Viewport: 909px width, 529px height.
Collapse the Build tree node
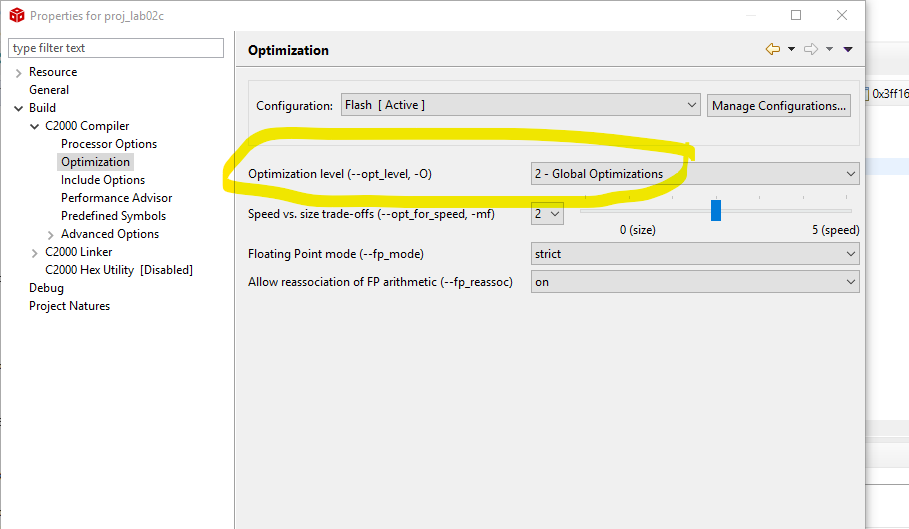[19, 108]
